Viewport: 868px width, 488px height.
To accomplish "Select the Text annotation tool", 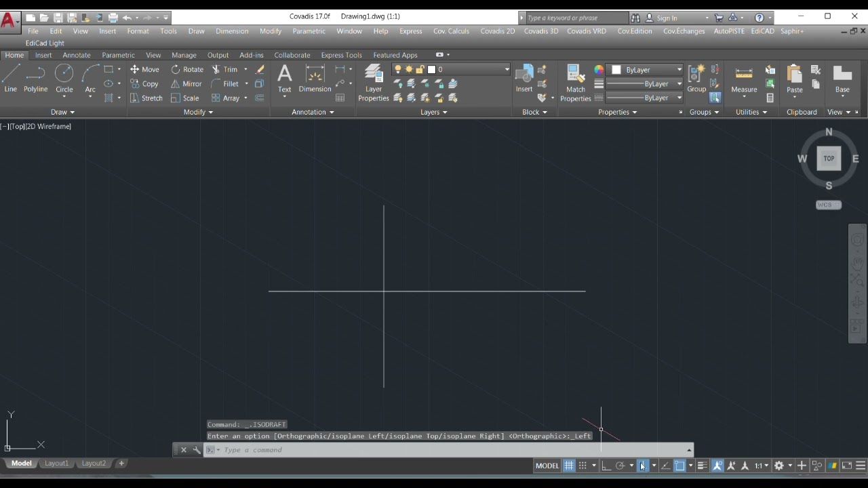I will (285, 79).
